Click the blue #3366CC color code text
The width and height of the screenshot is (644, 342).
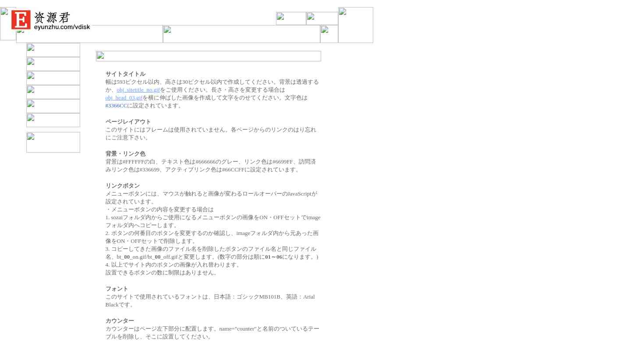point(116,106)
